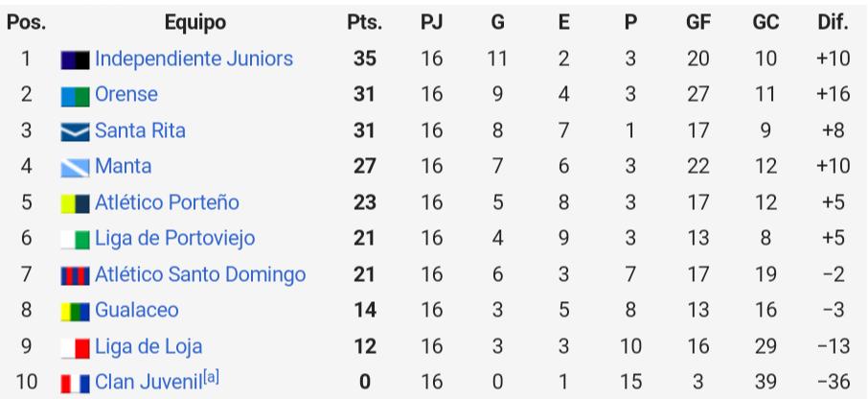
Task: Select the Pts. column header
Action: 365,22
